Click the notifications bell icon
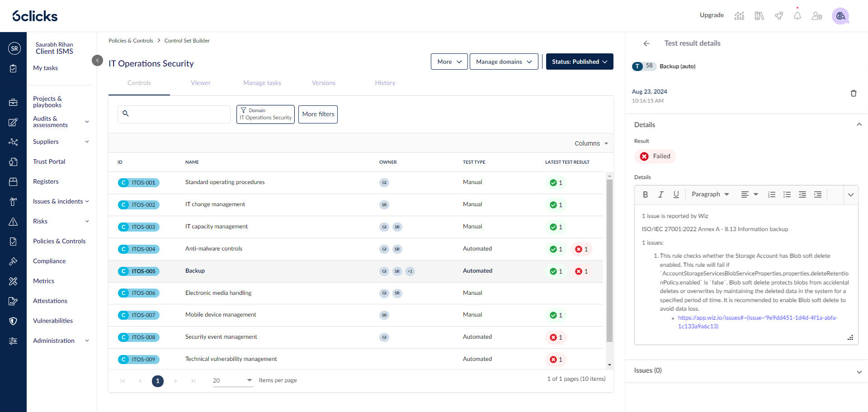Screen dimensions: 868x412 click(797, 16)
